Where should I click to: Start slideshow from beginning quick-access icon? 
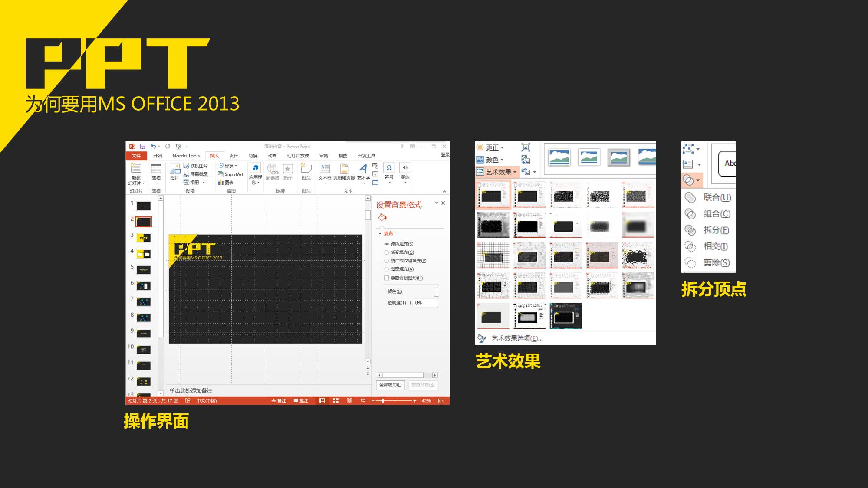[178, 147]
